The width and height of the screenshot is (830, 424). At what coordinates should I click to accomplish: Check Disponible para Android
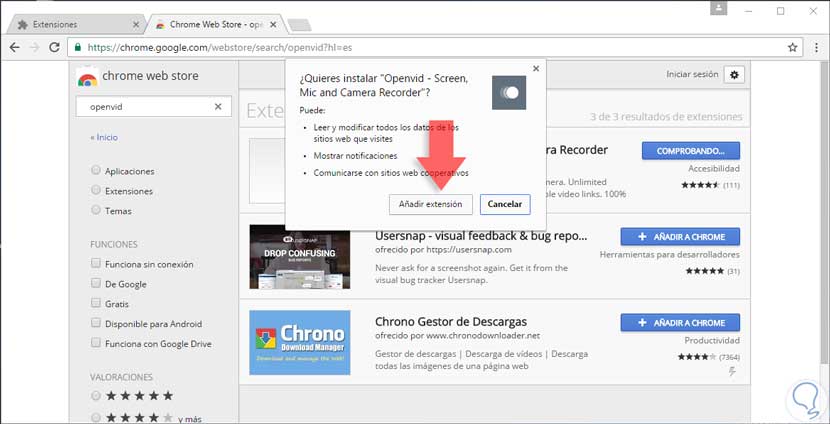[x=96, y=323]
